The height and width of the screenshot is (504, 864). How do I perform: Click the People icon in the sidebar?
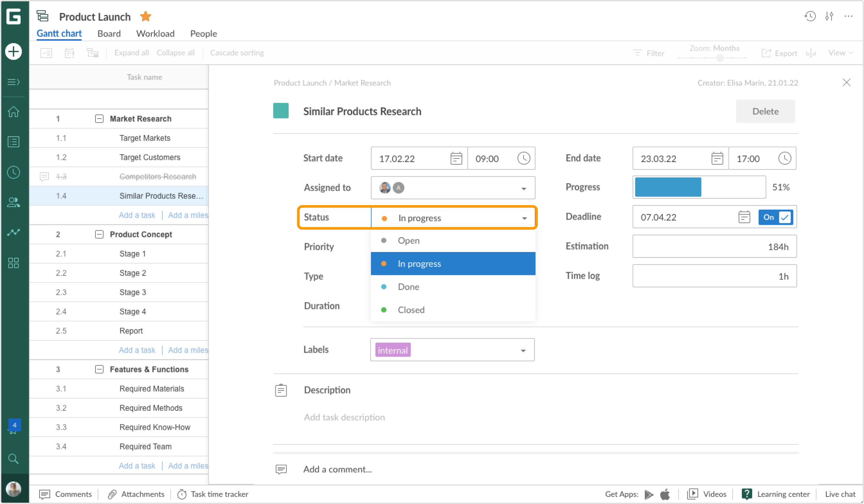coord(13,202)
